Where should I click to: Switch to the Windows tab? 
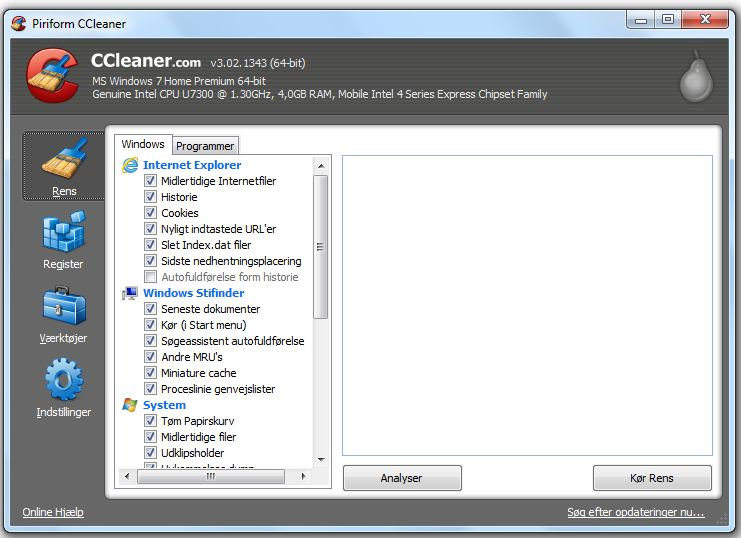[x=143, y=144]
